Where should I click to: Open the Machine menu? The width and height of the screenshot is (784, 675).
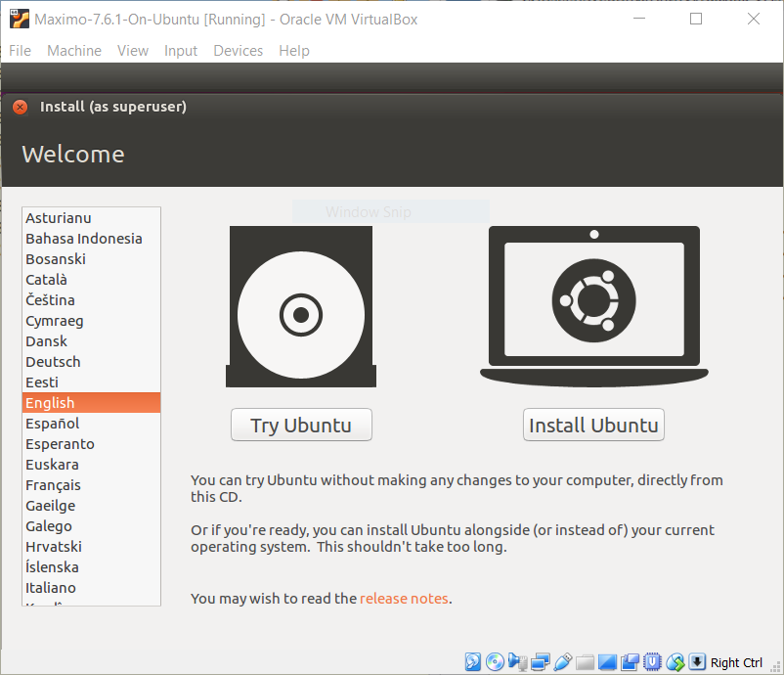click(74, 51)
